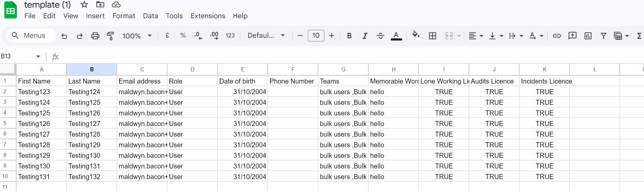This screenshot has height=191, width=644.
Task: Click the Insert link icon
Action: (x=557, y=36)
